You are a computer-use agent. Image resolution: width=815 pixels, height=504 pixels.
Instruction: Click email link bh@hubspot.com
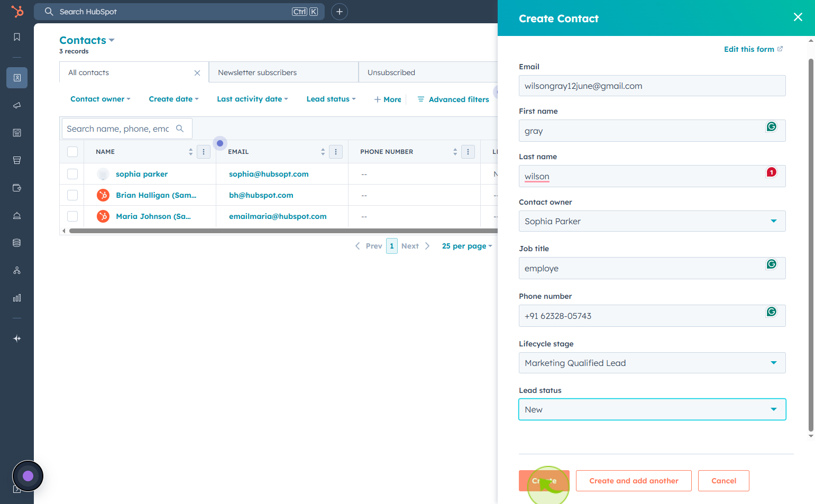pos(261,195)
